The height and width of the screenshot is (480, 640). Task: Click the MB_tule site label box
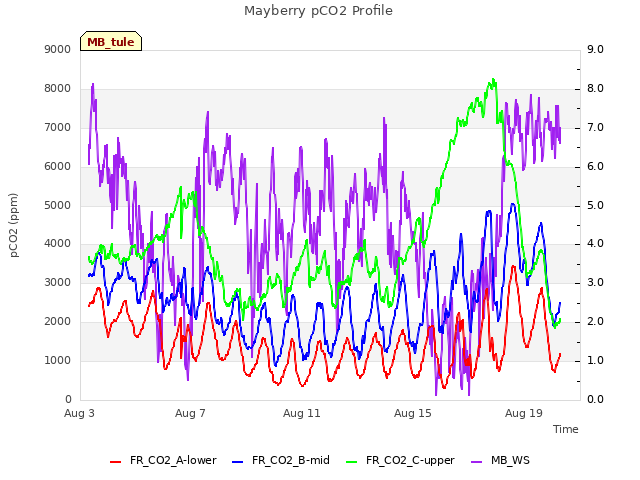(x=111, y=41)
